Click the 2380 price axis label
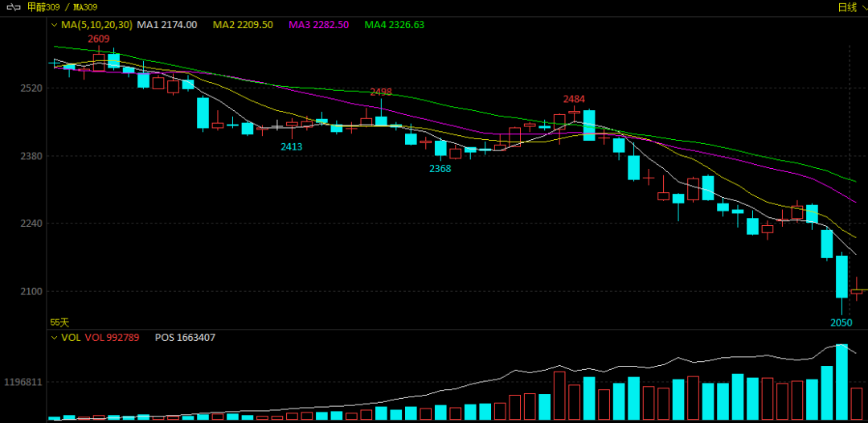The width and height of the screenshot is (868, 423). coord(31,156)
